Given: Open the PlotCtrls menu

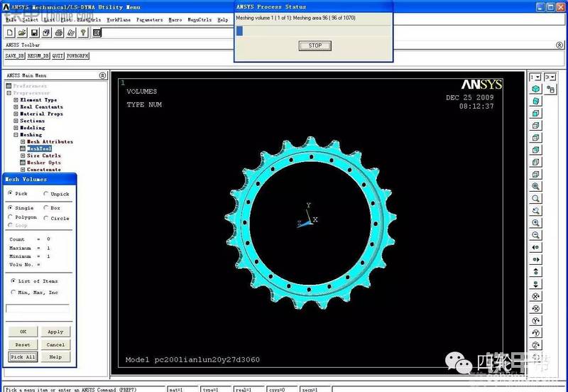Looking at the screenshot, I should (89, 20).
